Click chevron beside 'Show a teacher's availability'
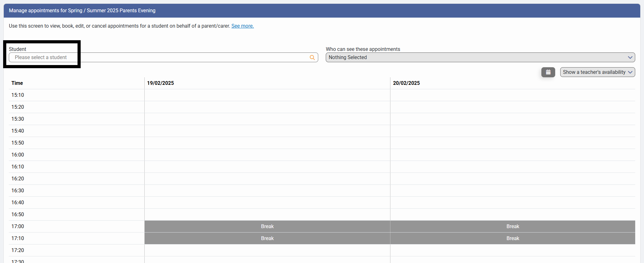This screenshot has height=263, width=644. coord(630,72)
